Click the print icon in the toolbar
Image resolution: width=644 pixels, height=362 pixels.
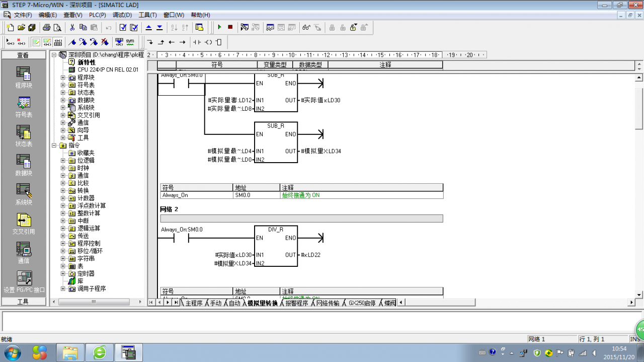pyautogui.click(x=46, y=27)
